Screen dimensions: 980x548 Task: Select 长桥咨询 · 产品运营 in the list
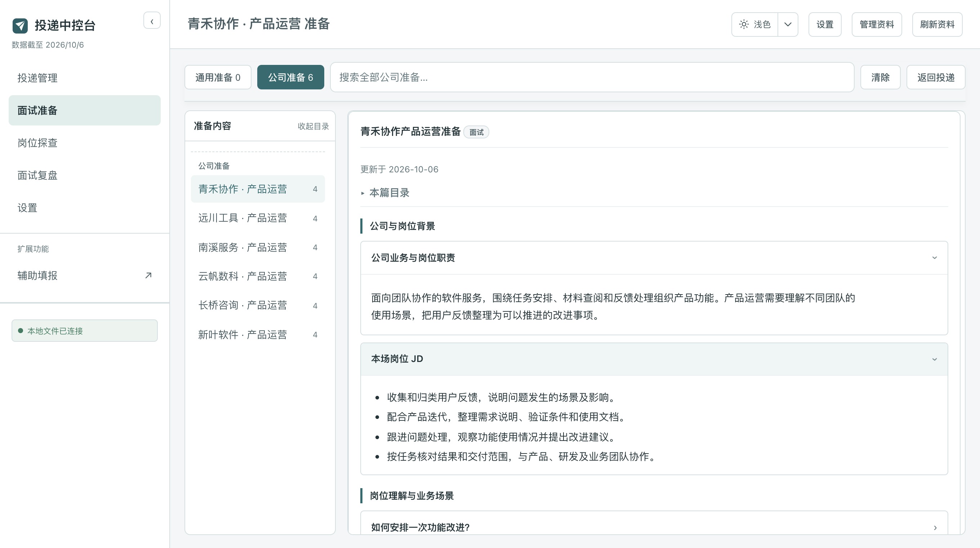pos(258,305)
